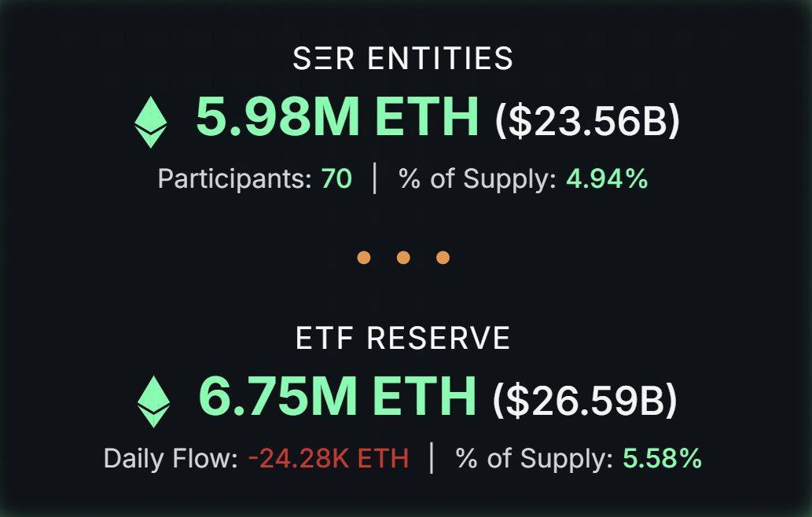Click the Participants label
This screenshot has height=517, width=812.
coord(234,179)
